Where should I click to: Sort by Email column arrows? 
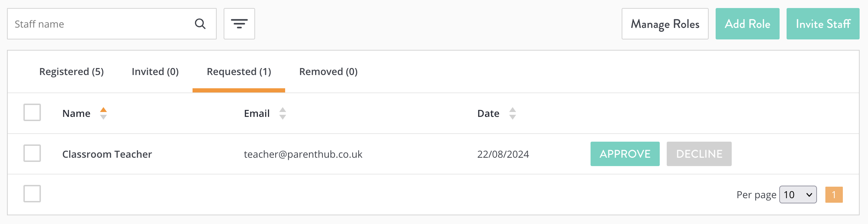(x=283, y=113)
